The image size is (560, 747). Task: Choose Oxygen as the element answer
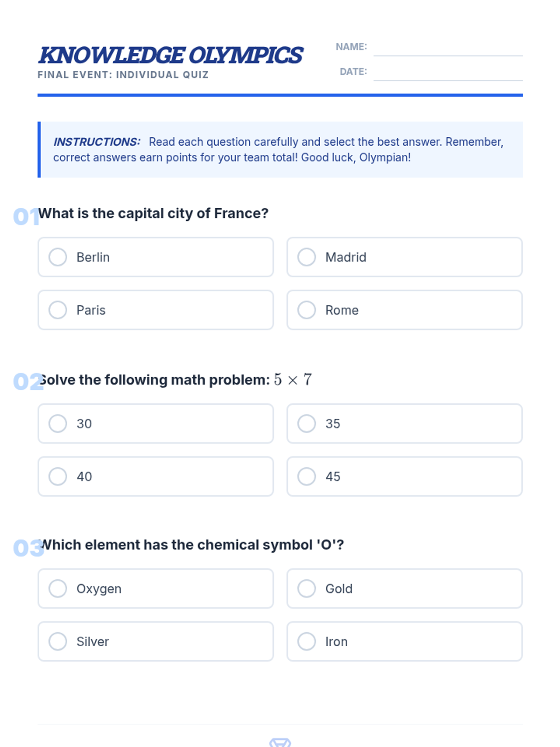(x=58, y=589)
